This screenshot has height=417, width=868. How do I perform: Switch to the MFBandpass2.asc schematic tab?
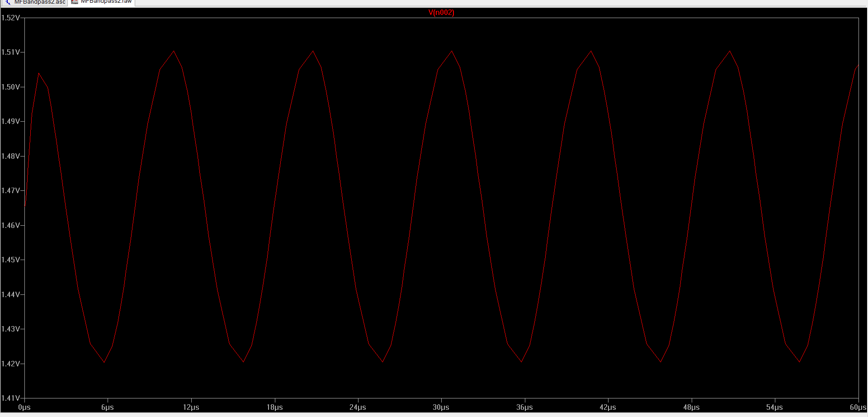34,2
